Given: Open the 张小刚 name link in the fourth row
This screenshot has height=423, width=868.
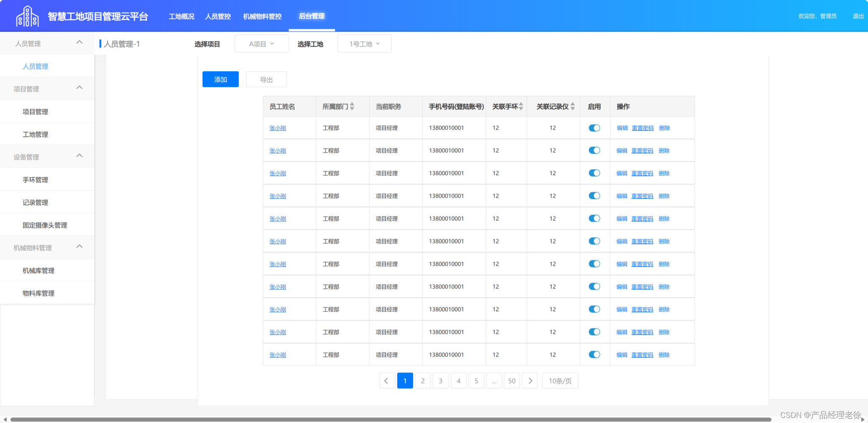Looking at the screenshot, I should click(278, 196).
